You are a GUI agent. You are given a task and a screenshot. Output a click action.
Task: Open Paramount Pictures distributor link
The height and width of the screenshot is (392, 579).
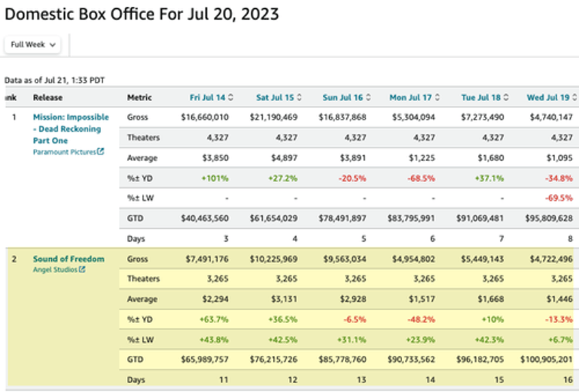click(64, 152)
